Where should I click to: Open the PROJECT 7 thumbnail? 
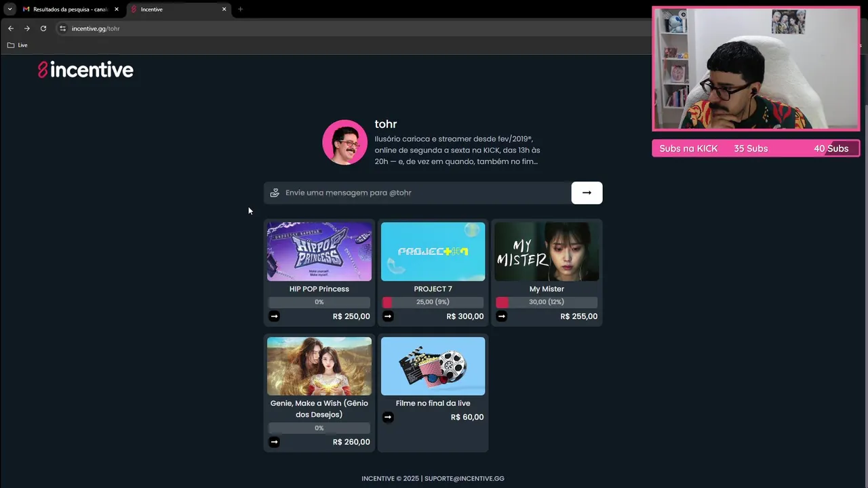[433, 251]
